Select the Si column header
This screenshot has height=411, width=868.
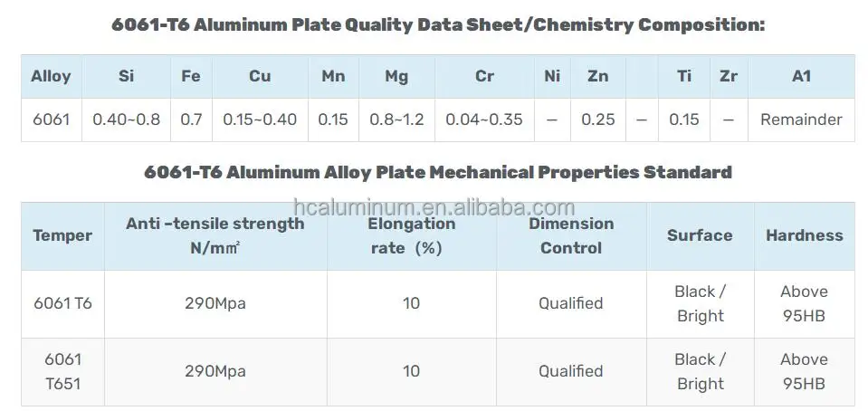126,76
